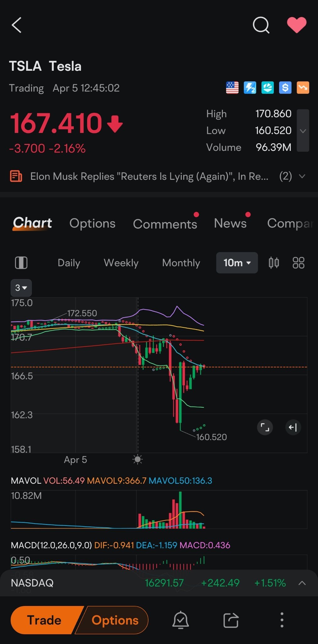Tap the TSLA Tesla stock title
Viewport: 318px width, 644px height.
click(x=45, y=66)
